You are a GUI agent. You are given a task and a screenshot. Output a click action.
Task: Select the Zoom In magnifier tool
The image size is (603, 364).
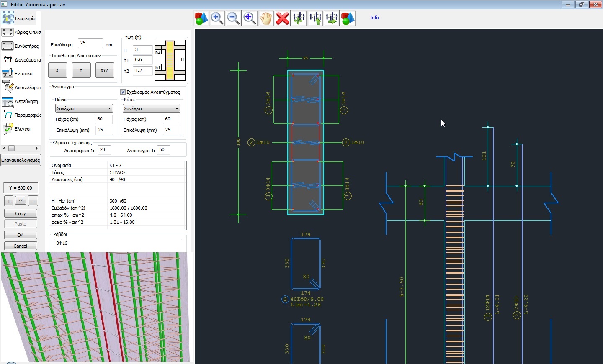coord(217,18)
